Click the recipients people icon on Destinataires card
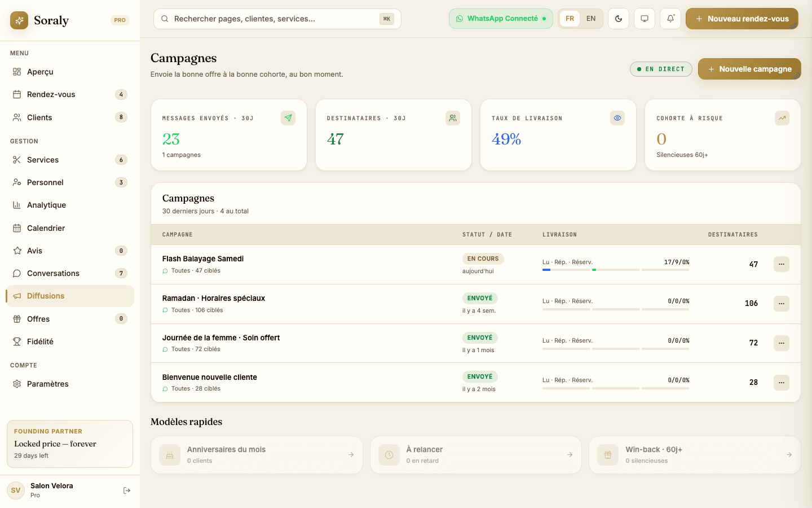The image size is (812, 508). (453, 118)
